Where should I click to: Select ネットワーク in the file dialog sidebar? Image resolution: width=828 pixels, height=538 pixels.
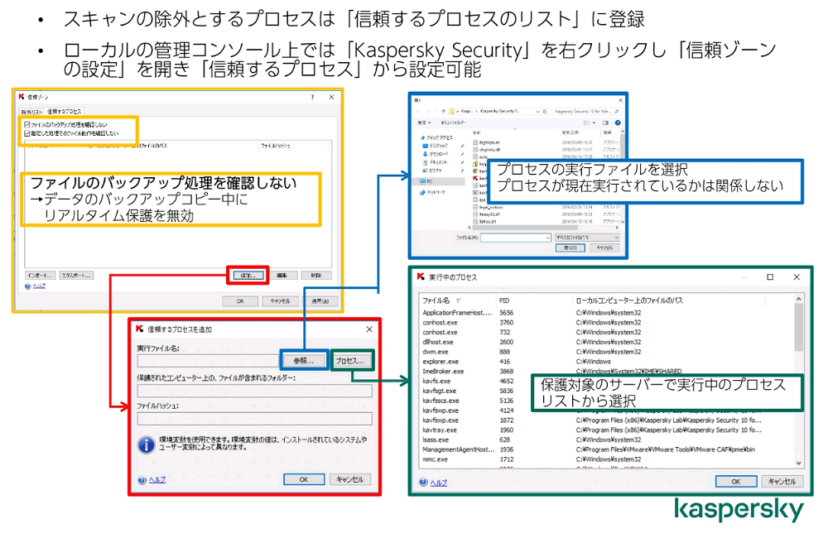[432, 193]
